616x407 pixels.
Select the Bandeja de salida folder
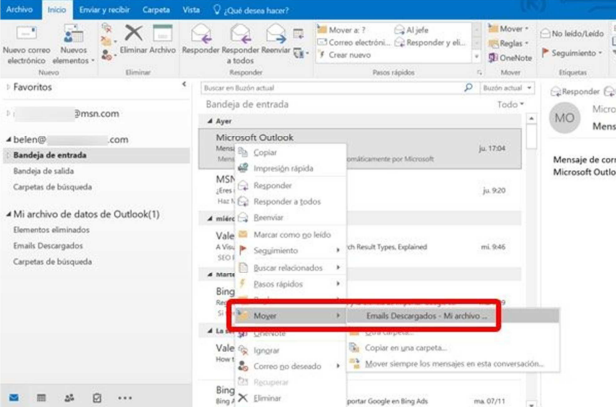point(41,171)
